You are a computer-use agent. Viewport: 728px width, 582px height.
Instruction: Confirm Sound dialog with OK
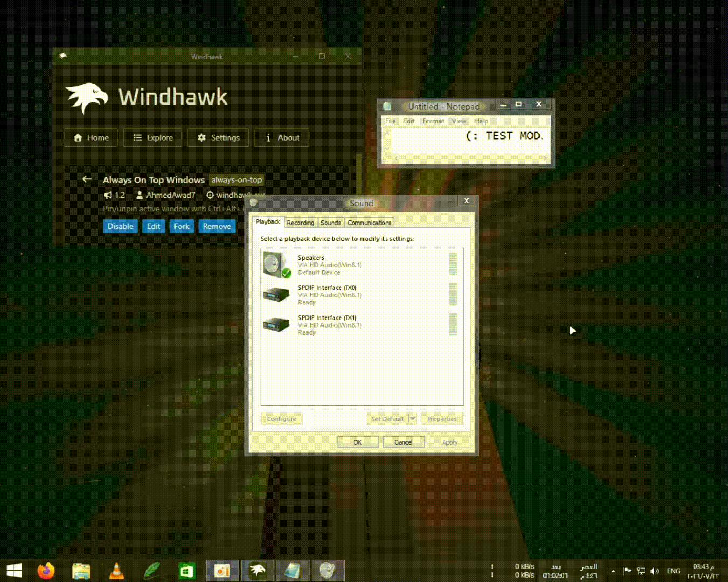click(x=358, y=442)
